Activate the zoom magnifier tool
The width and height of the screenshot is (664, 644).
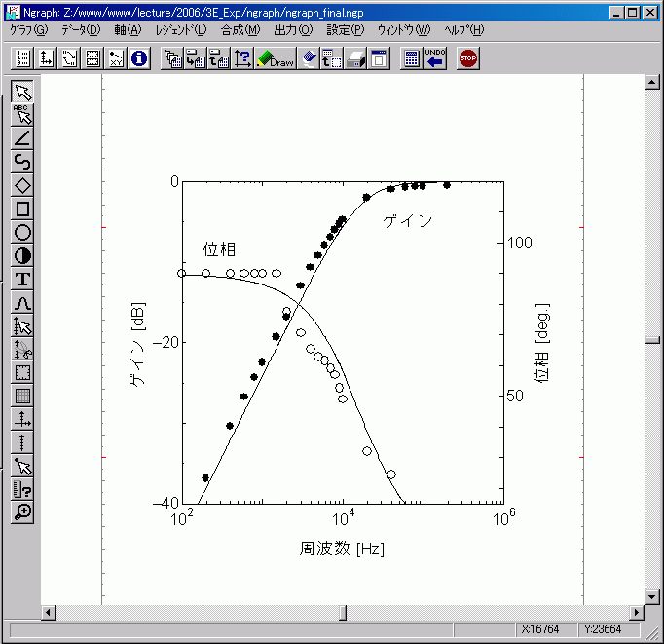23,512
